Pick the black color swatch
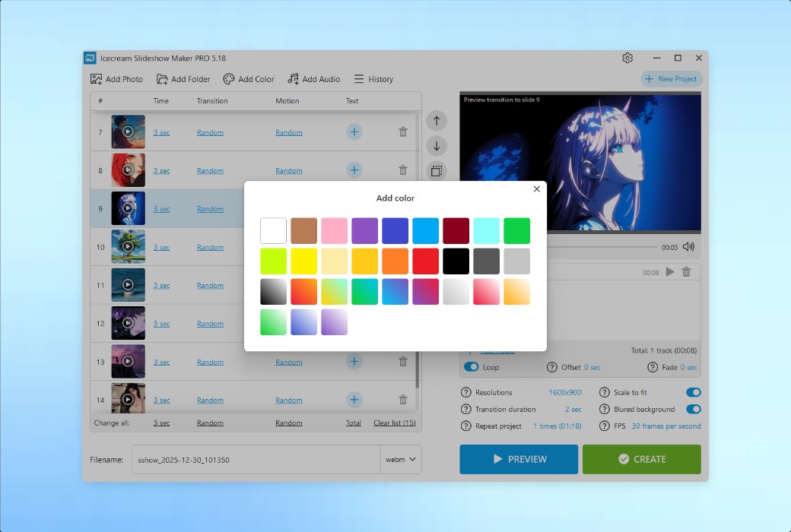This screenshot has width=791, height=532. [456, 261]
